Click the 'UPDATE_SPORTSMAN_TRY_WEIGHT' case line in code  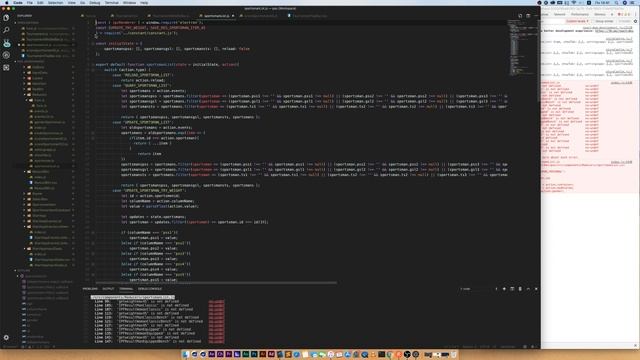149,190
